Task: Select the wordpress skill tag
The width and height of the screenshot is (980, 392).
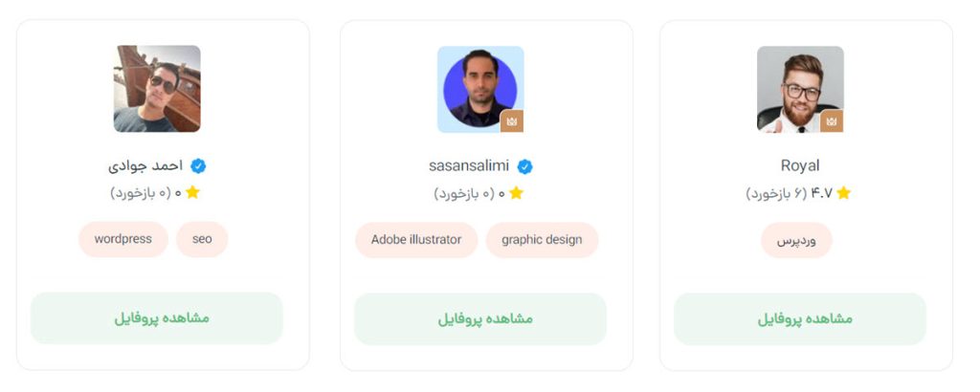Action: pyautogui.click(x=123, y=239)
